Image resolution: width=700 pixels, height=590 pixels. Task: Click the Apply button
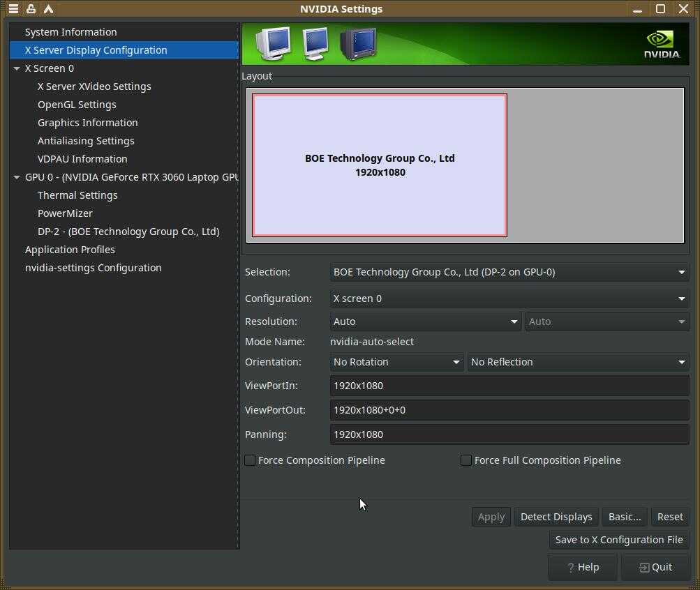(491, 517)
